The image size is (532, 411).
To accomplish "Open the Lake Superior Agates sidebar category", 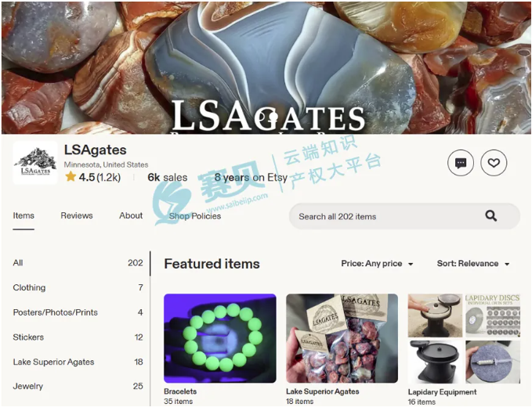I will [x=78, y=362].
